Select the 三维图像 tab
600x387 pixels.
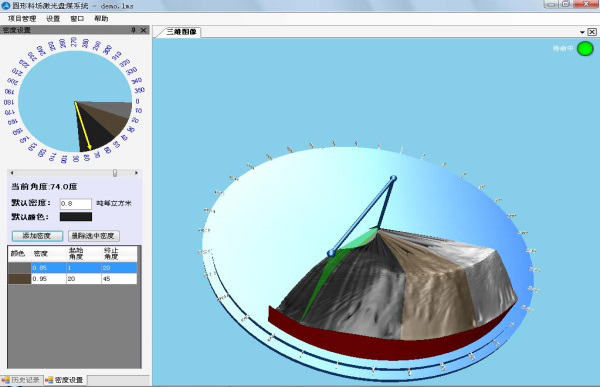point(181,32)
